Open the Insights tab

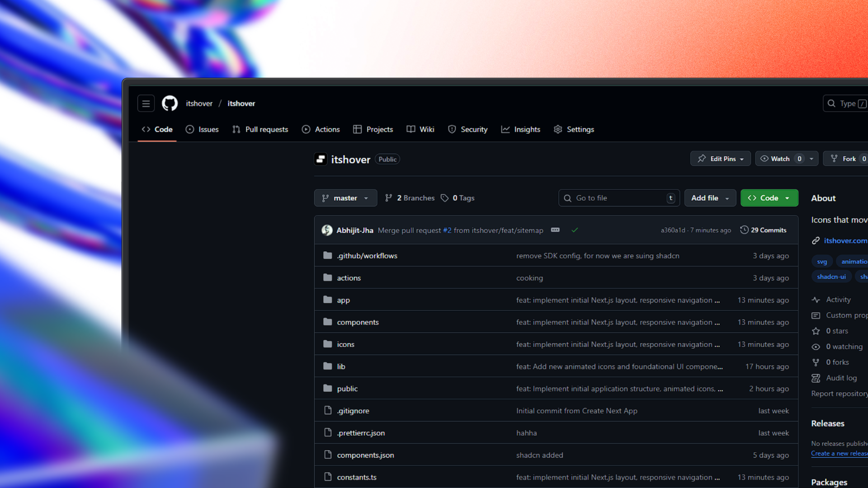tap(521, 129)
